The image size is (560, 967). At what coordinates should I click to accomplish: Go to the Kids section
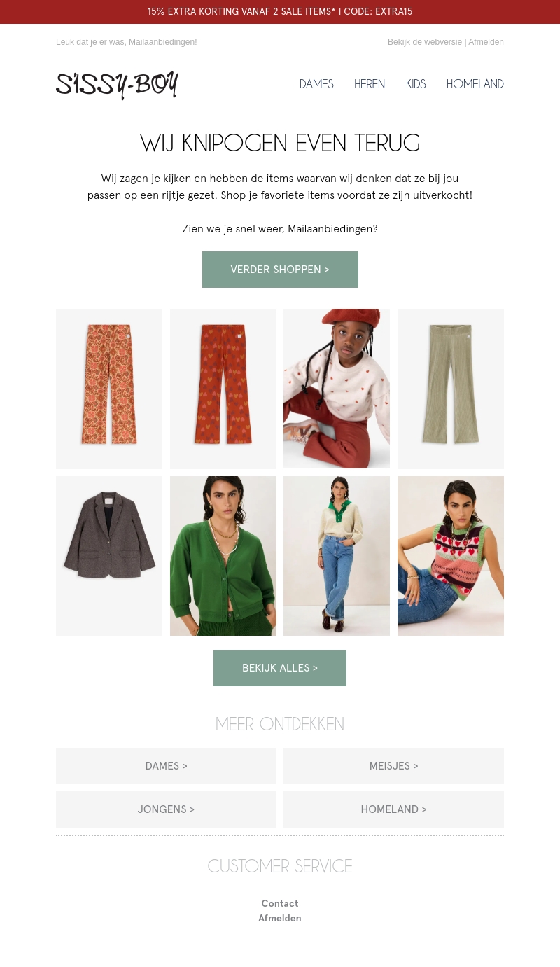(416, 84)
